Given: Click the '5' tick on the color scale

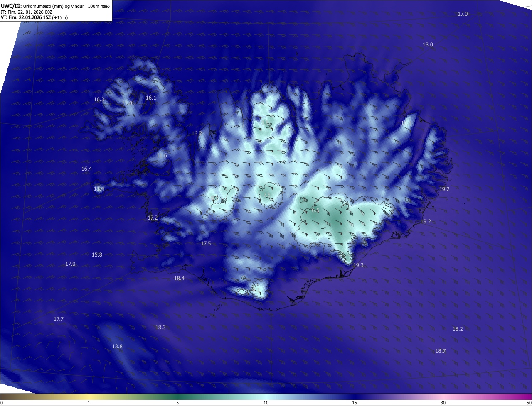Looking at the screenshot, I should pos(177,403).
